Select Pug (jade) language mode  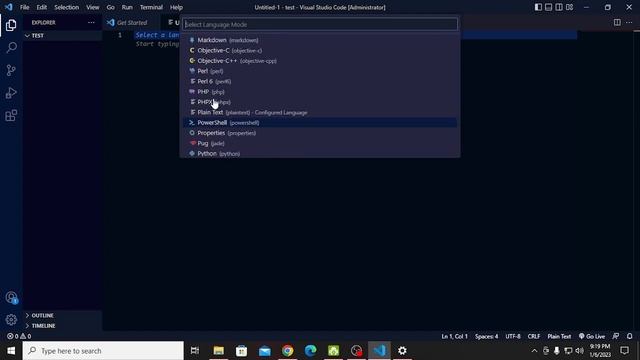pyautogui.click(x=320, y=143)
